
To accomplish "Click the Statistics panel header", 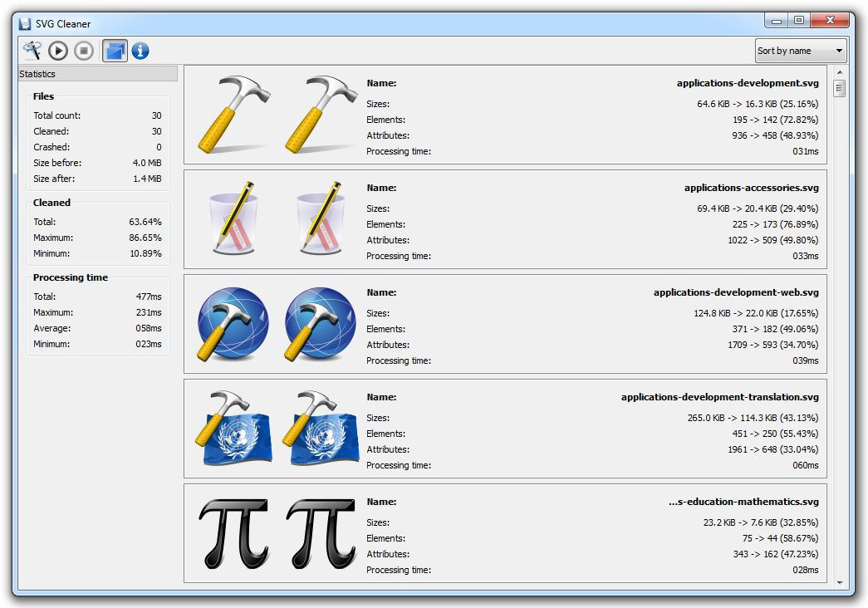I will [x=97, y=74].
